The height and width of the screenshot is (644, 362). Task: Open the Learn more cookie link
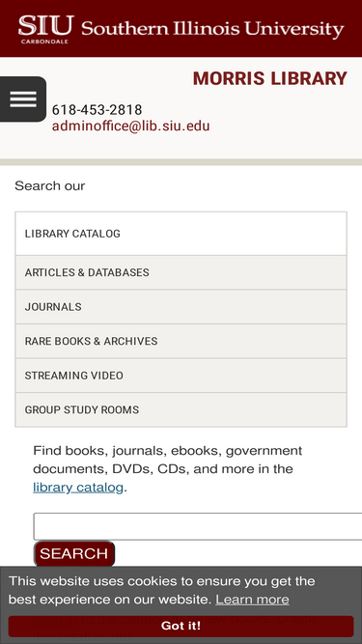(252, 600)
